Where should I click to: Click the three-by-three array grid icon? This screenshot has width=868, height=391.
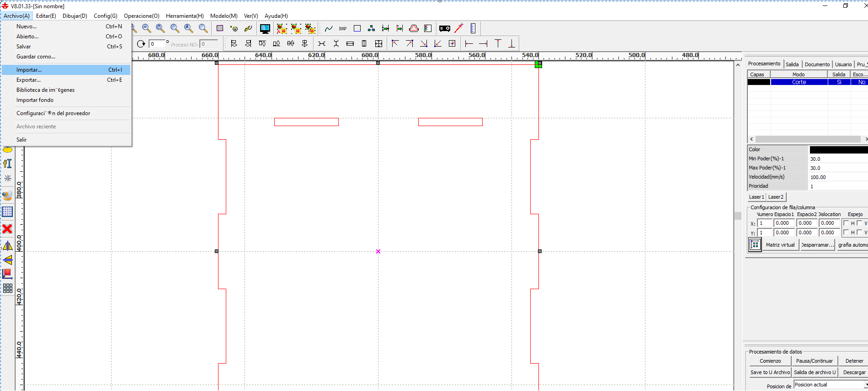click(x=7, y=288)
